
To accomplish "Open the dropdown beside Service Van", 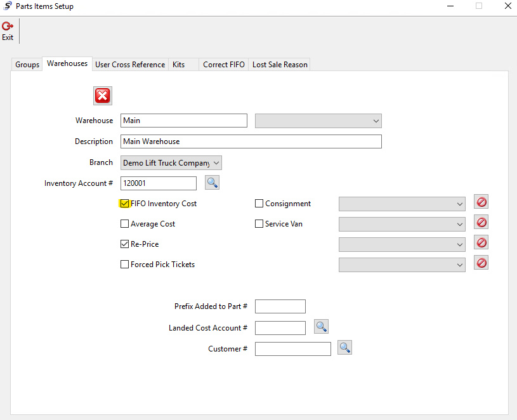I will pos(402,224).
